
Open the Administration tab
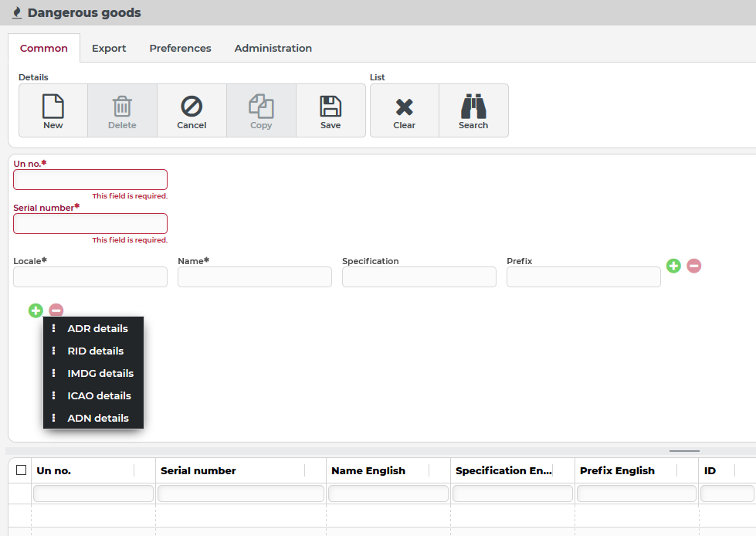coord(273,48)
